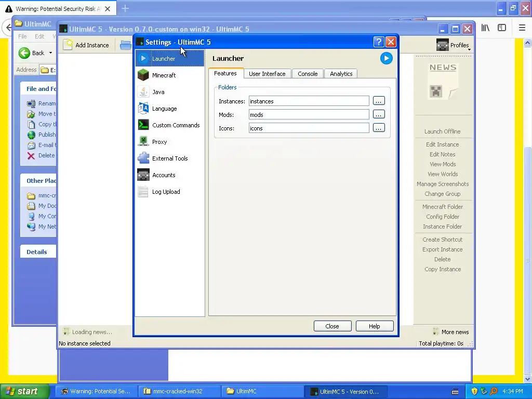Click the Rename file task icon
Image resolution: width=532 pixels, height=399 pixels.
click(x=31, y=103)
